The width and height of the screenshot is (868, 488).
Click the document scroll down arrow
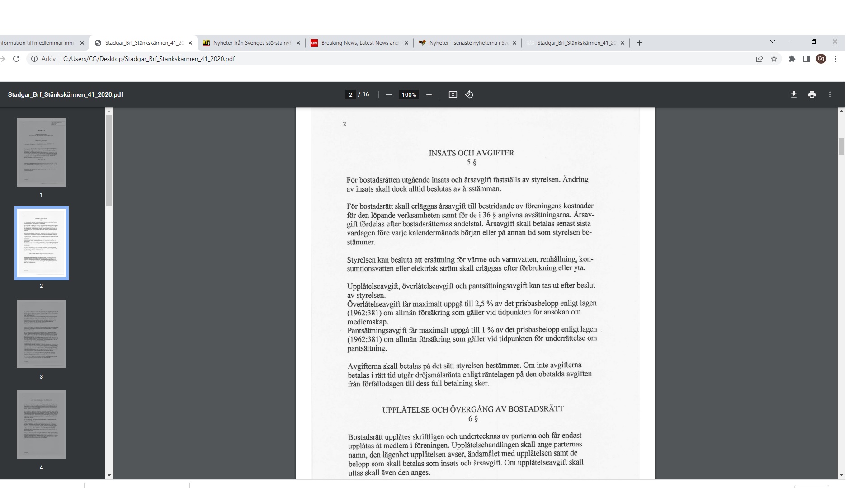pyautogui.click(x=841, y=475)
